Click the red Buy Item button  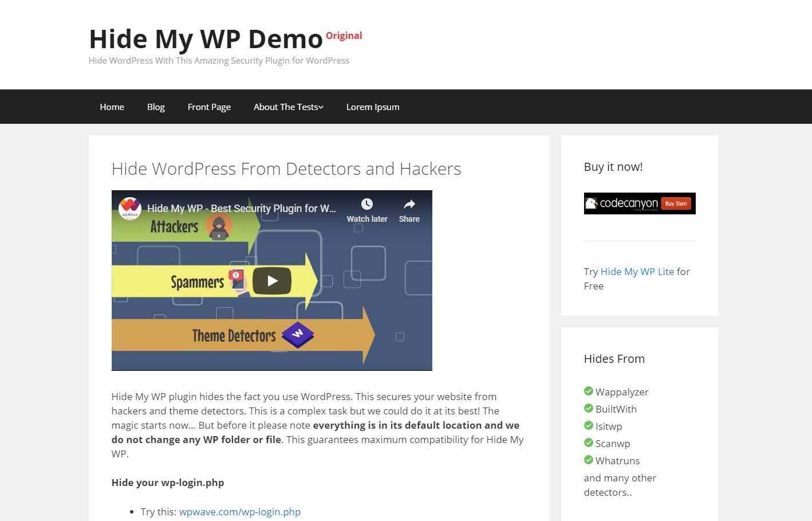coord(676,203)
